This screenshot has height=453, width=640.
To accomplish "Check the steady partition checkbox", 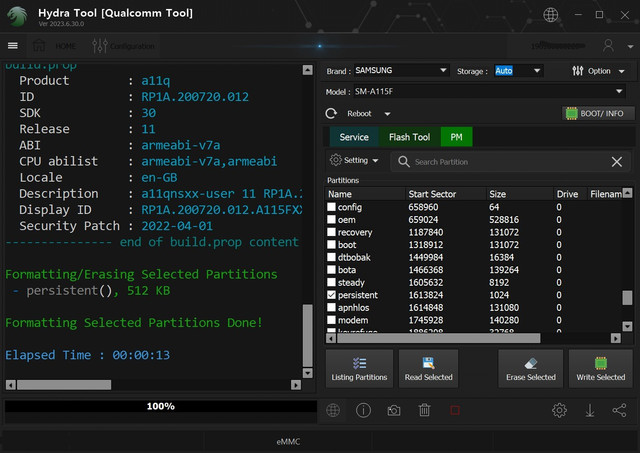I will point(331,282).
